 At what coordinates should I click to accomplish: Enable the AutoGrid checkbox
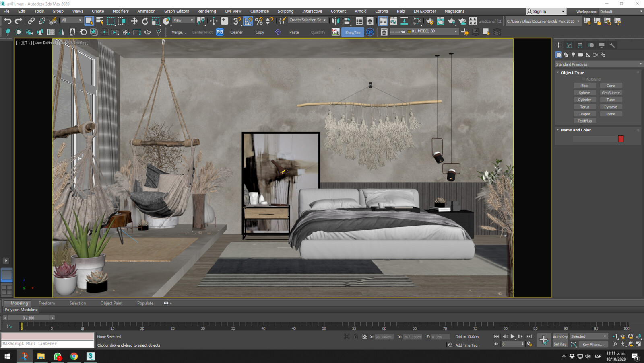click(584, 79)
